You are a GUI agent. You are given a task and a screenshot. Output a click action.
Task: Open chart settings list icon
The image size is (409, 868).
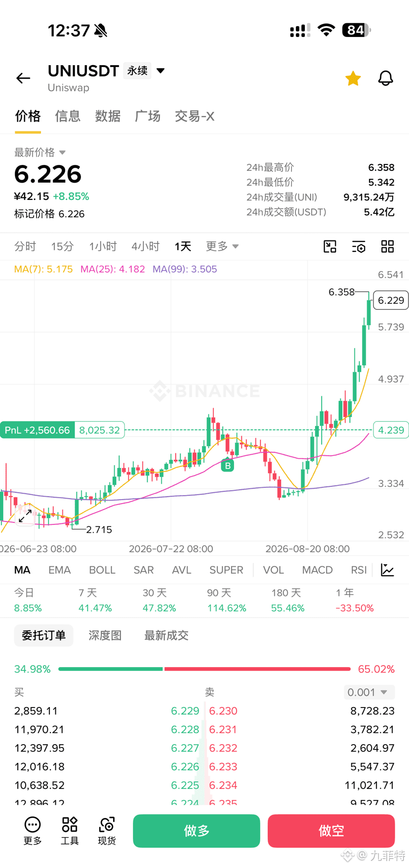coord(359,246)
